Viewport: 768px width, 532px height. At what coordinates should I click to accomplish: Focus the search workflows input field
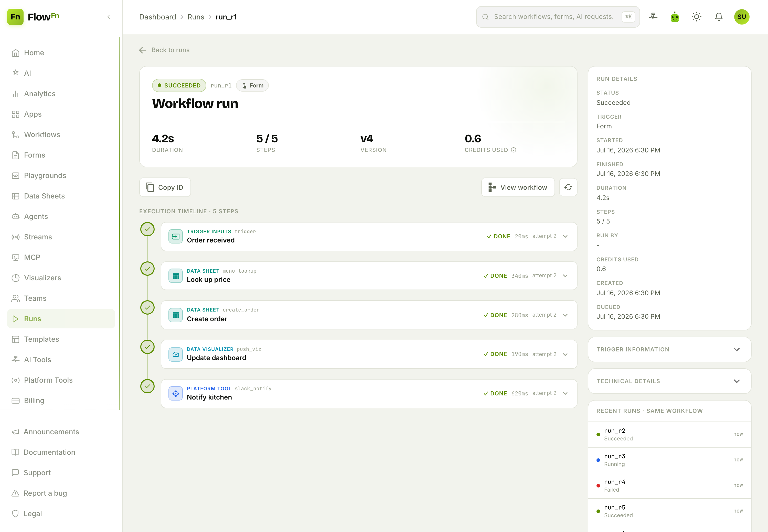click(x=558, y=17)
